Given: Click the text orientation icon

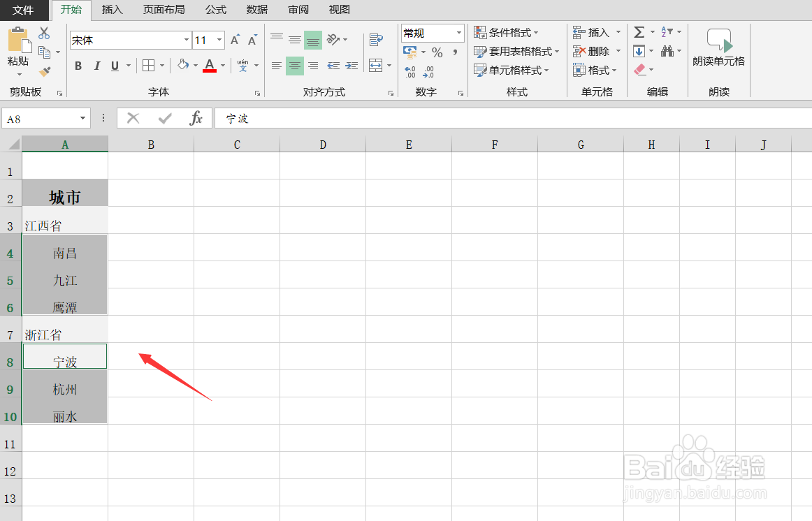Looking at the screenshot, I should click(333, 39).
